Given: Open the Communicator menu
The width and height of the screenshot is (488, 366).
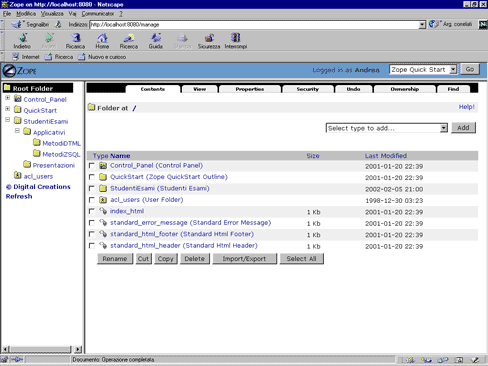Looking at the screenshot, I should click(x=98, y=14).
